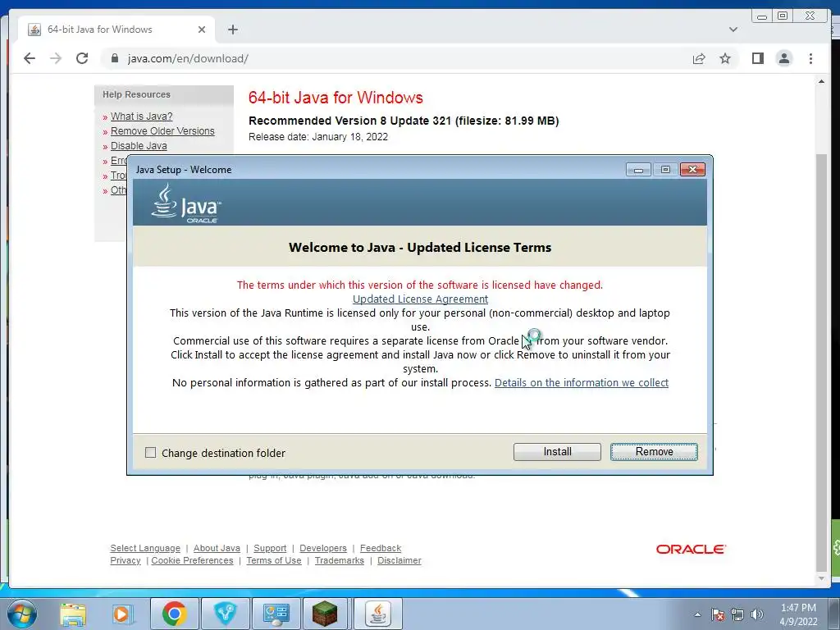
Task: Click page scrollbar down arrow
Action: click(821, 578)
